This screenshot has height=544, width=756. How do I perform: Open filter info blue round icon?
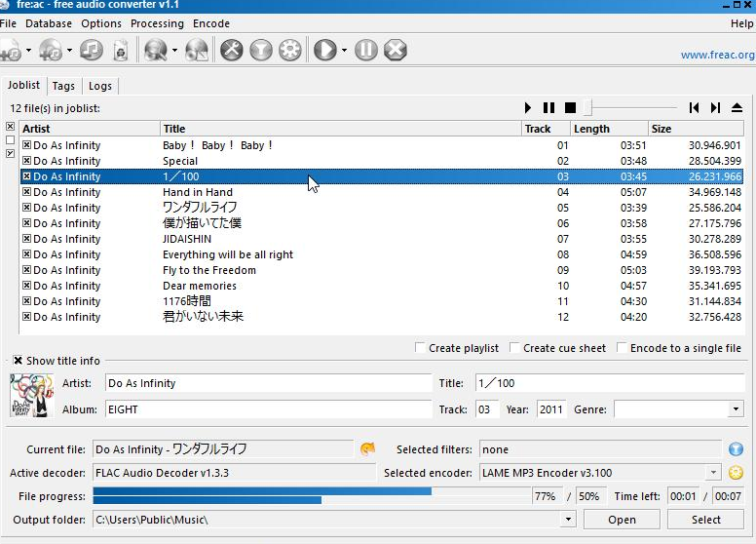click(x=736, y=449)
